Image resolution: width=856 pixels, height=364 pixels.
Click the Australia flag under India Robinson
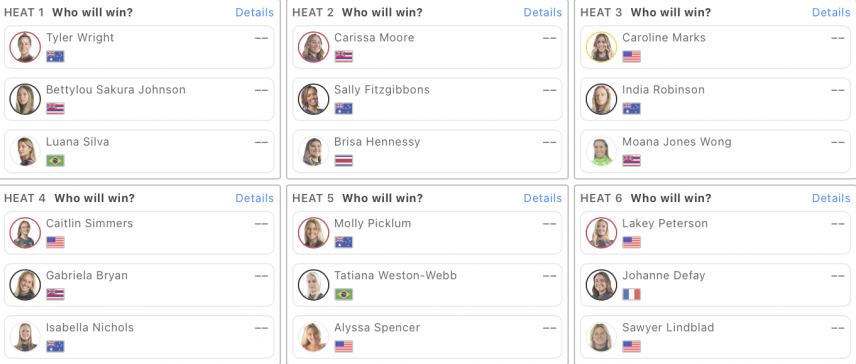tap(632, 109)
